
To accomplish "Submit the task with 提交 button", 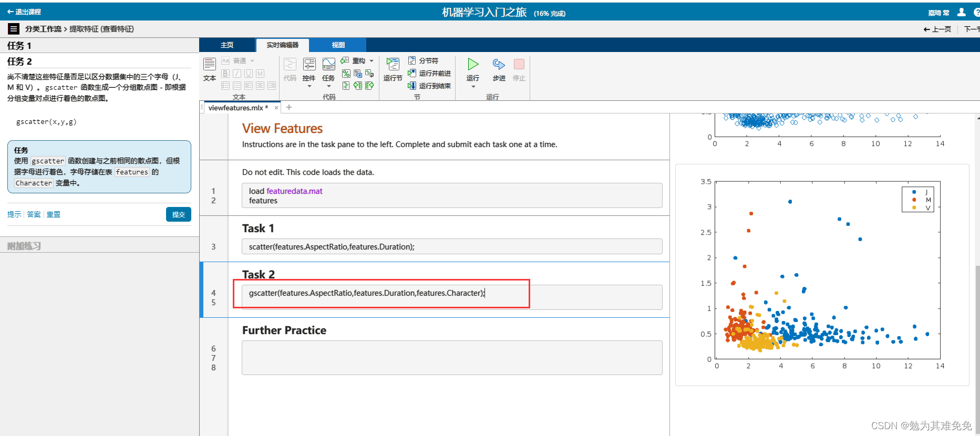I will pos(179,214).
